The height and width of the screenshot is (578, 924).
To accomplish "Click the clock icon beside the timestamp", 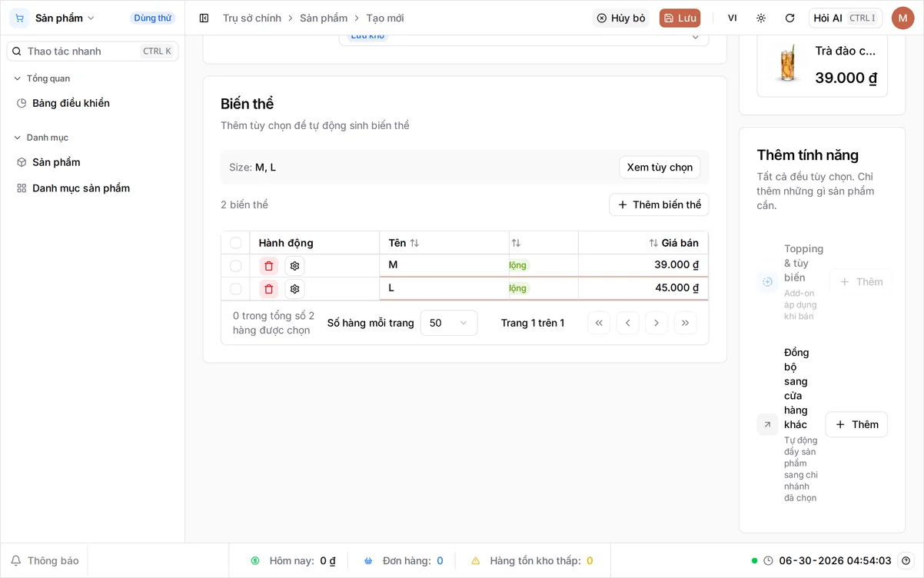I will coord(768,561).
